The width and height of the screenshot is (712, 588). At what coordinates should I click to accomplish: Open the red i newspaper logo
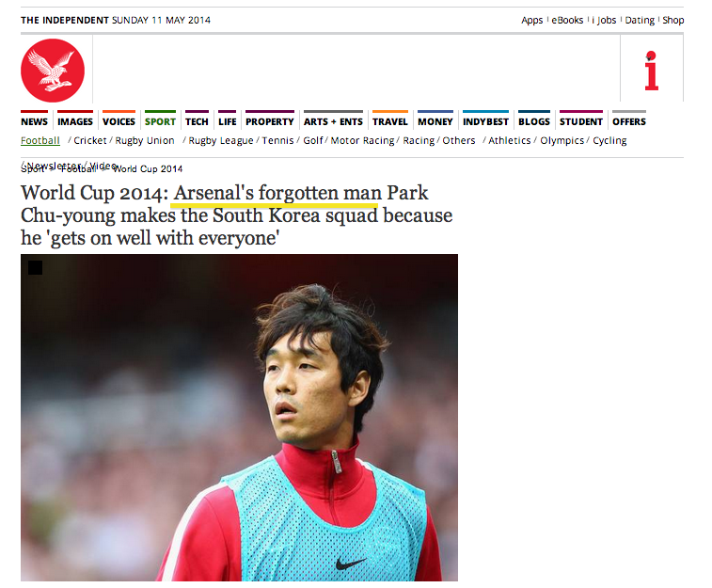pyautogui.click(x=652, y=71)
